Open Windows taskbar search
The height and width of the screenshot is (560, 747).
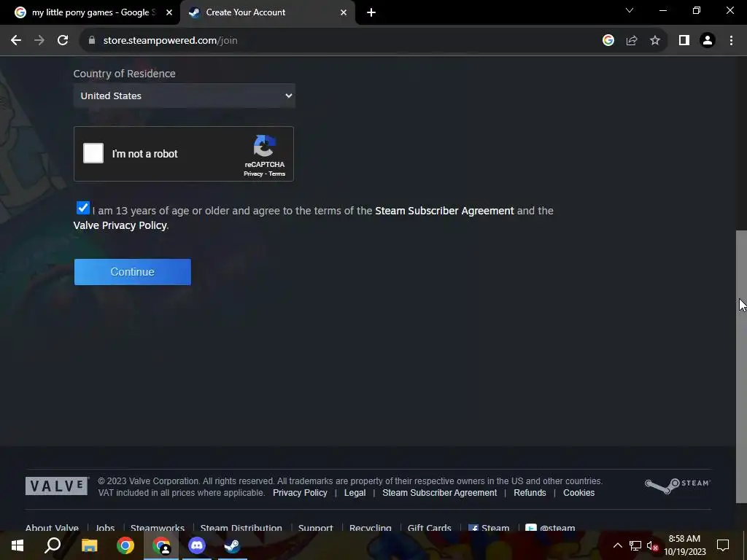tap(53, 545)
